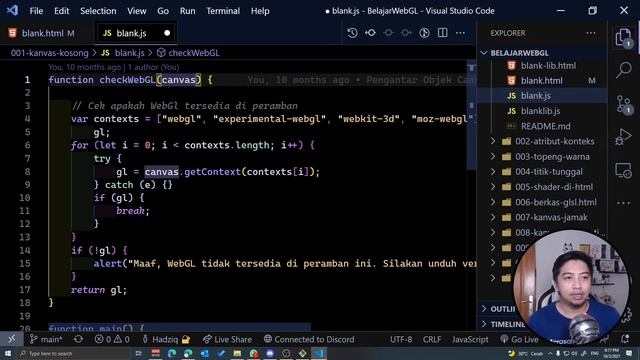This screenshot has width=640, height=360.
Task: Open the Go menu
Action: click(x=163, y=11)
